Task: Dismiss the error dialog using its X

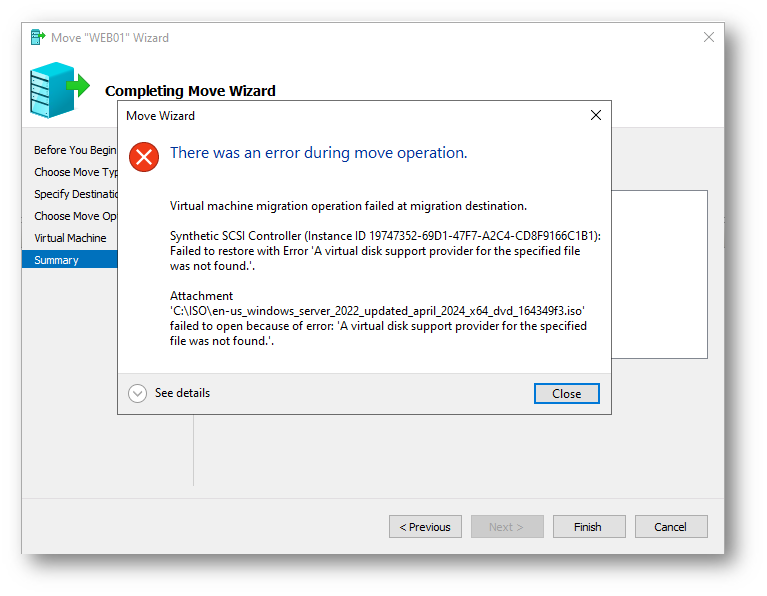Action: tap(596, 115)
